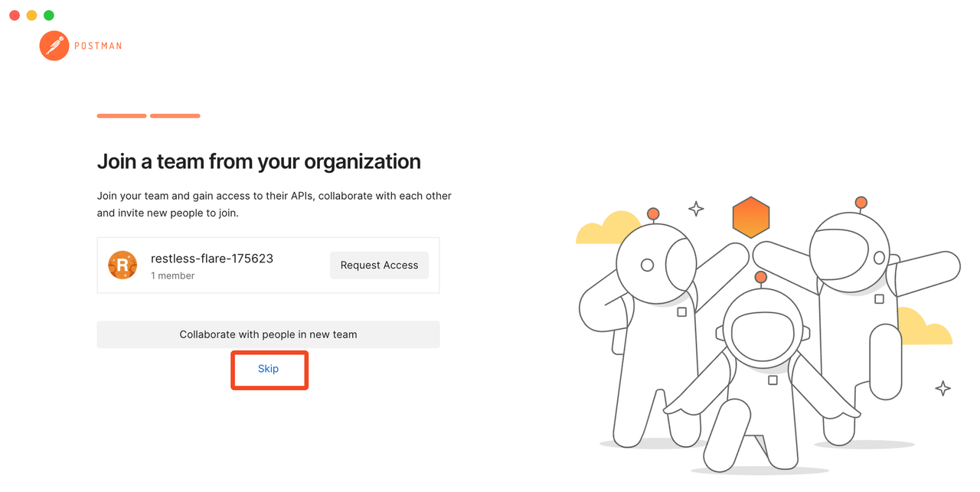The height and width of the screenshot is (492, 980).
Task: Skip joining a team
Action: (269, 369)
